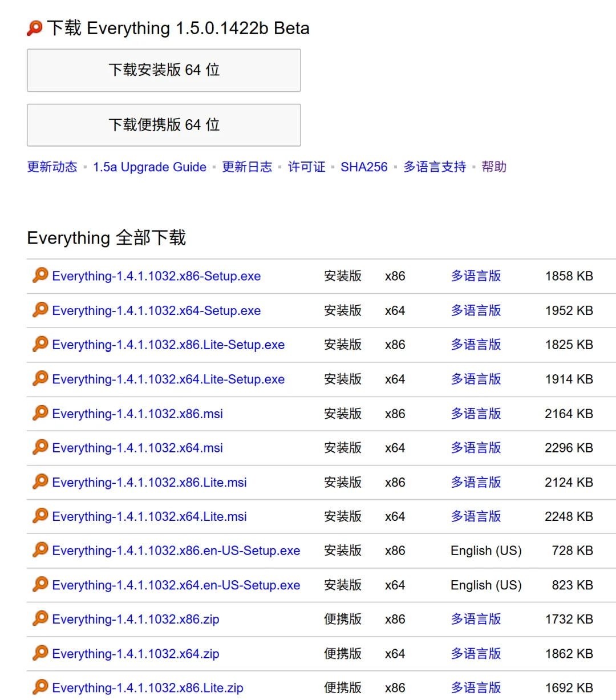Click English (US) in the x64.en-US-Setup.exe row
The image size is (616, 700).
486,585
